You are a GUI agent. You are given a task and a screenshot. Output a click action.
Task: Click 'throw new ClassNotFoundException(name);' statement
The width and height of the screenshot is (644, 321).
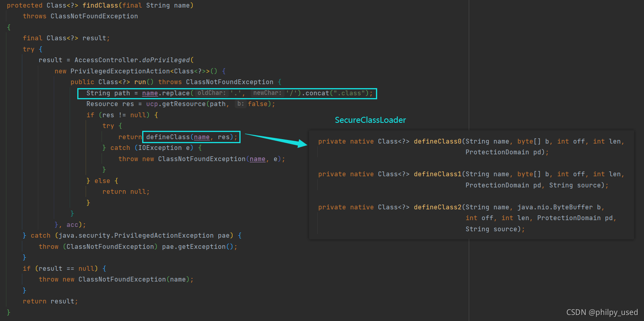tap(116, 279)
